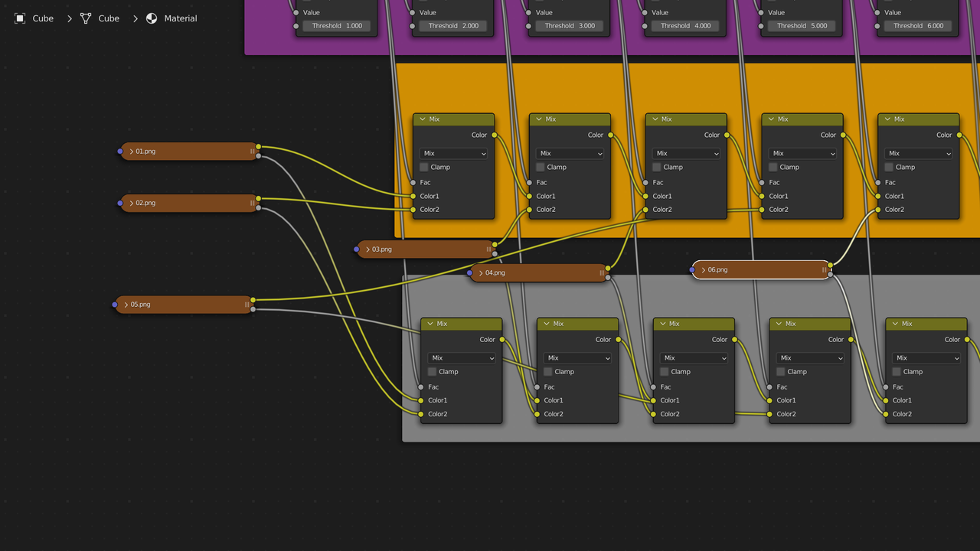Viewport: 980px width, 551px height.
Task: Click the Threshold 2.000 field
Action: pyautogui.click(x=453, y=26)
